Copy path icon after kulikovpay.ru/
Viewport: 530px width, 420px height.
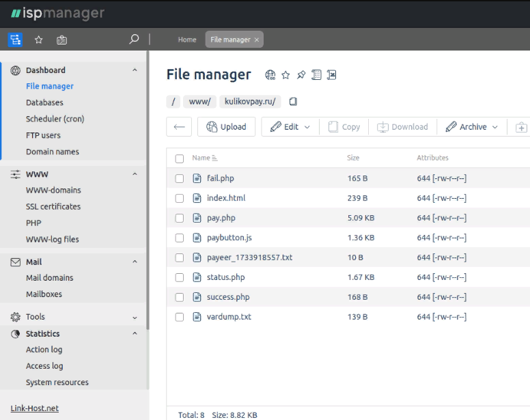pyautogui.click(x=293, y=101)
